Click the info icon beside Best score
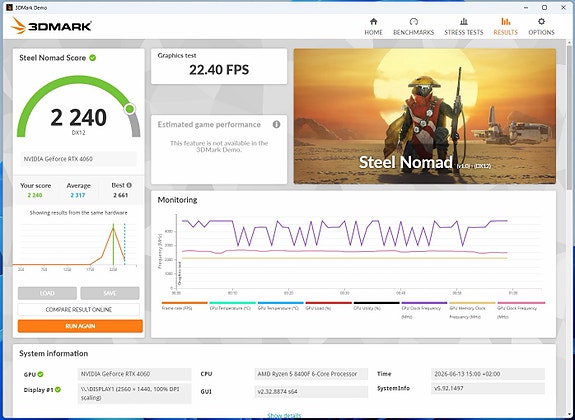 (129, 185)
